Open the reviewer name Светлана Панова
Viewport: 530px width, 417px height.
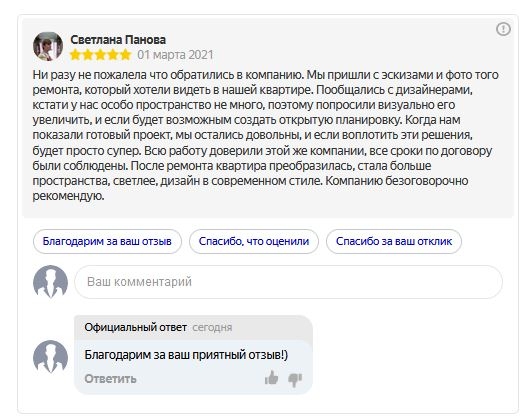pyautogui.click(x=118, y=40)
